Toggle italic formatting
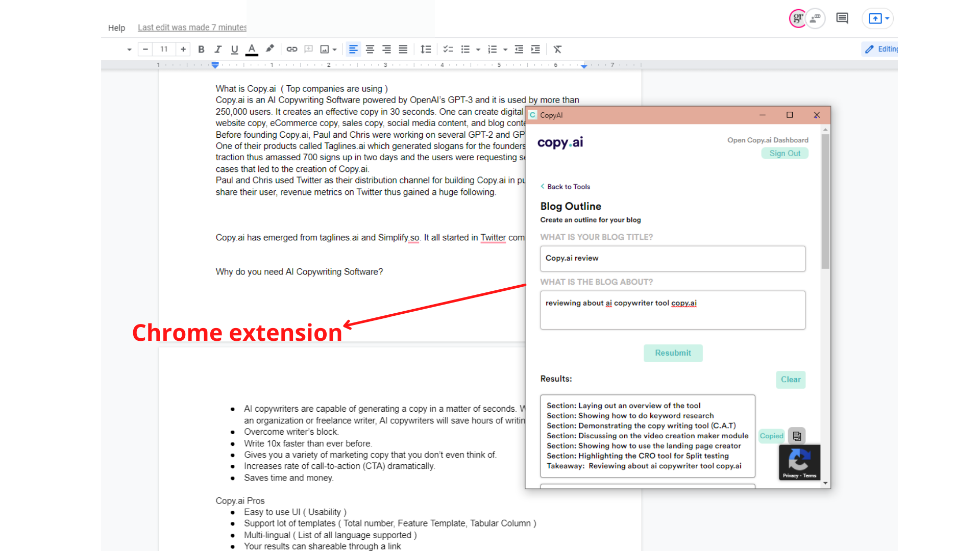The height and width of the screenshot is (551, 980). tap(218, 49)
